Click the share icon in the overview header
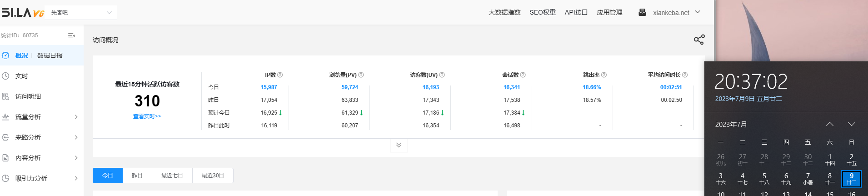 tap(699, 40)
